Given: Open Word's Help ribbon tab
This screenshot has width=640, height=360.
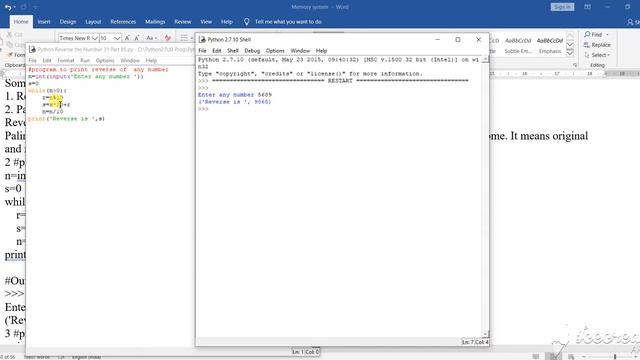Looking at the screenshot, I should click(227, 22).
